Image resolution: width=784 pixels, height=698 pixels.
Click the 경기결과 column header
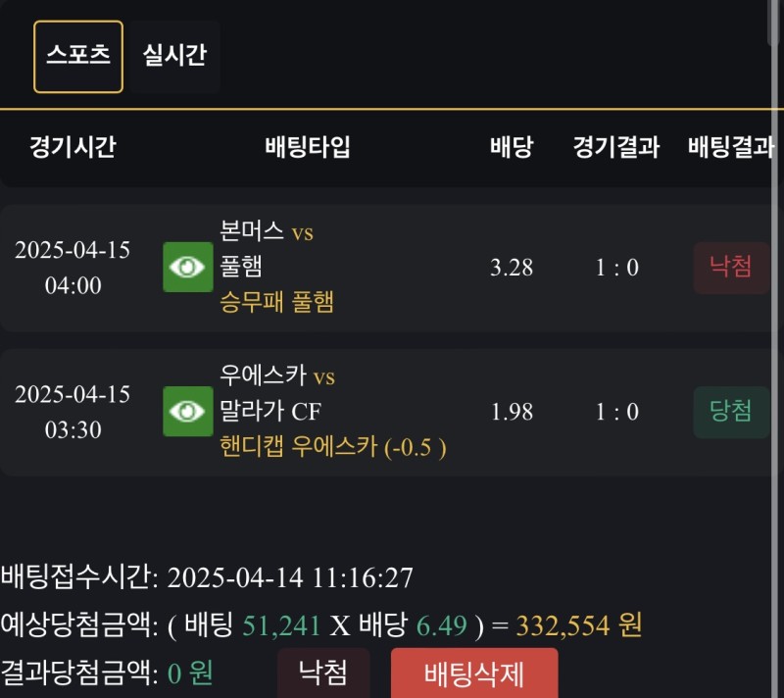point(616,148)
